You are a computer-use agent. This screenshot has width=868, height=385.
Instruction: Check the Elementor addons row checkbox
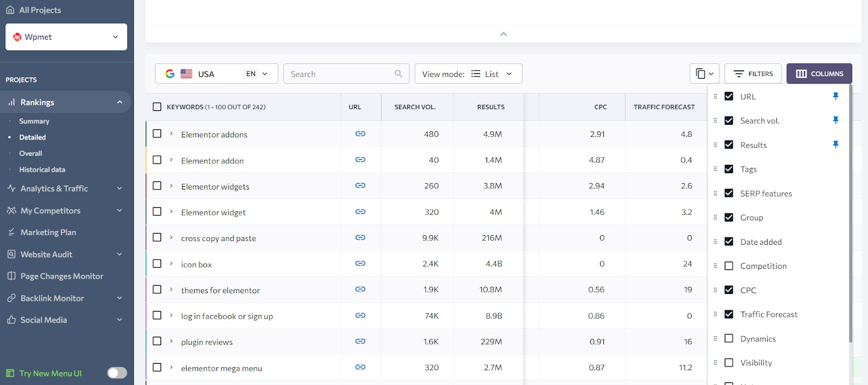[157, 134]
